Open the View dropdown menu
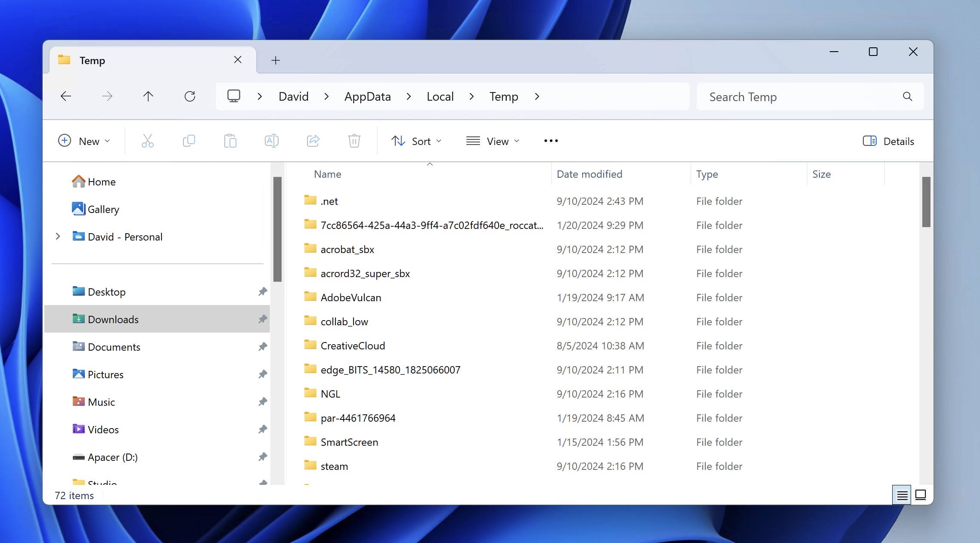The height and width of the screenshot is (543, 980). (x=493, y=141)
